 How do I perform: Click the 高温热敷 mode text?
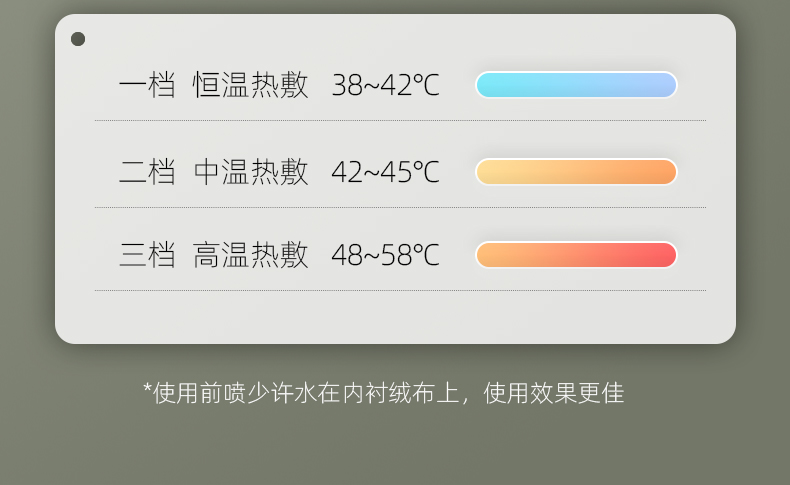pyautogui.click(x=250, y=254)
